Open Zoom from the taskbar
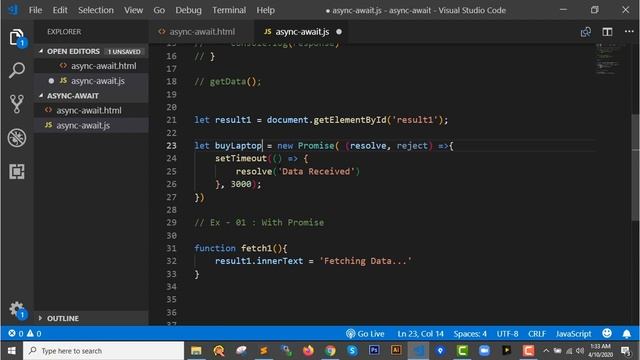Image resolution: width=640 pixels, height=360 pixels. click(484, 351)
